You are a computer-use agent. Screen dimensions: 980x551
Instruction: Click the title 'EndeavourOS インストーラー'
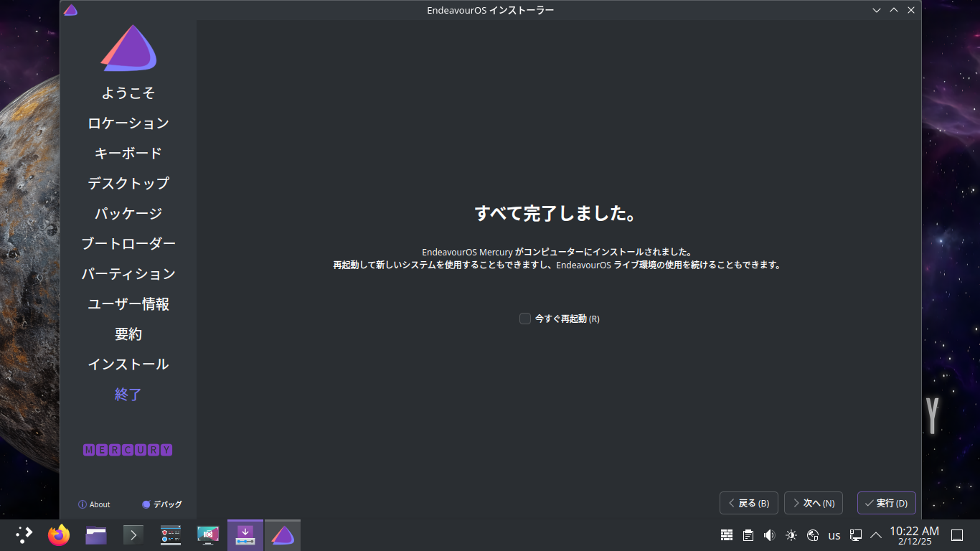point(490,10)
